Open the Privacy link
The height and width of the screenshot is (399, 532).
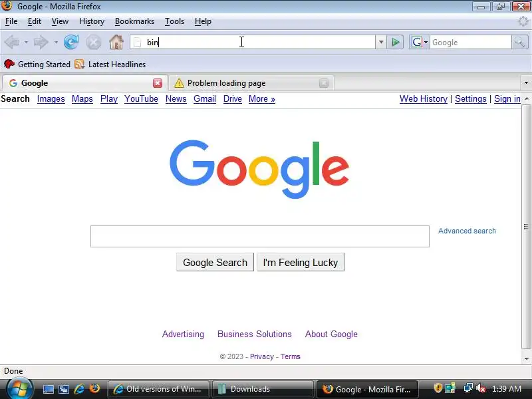pos(261,356)
